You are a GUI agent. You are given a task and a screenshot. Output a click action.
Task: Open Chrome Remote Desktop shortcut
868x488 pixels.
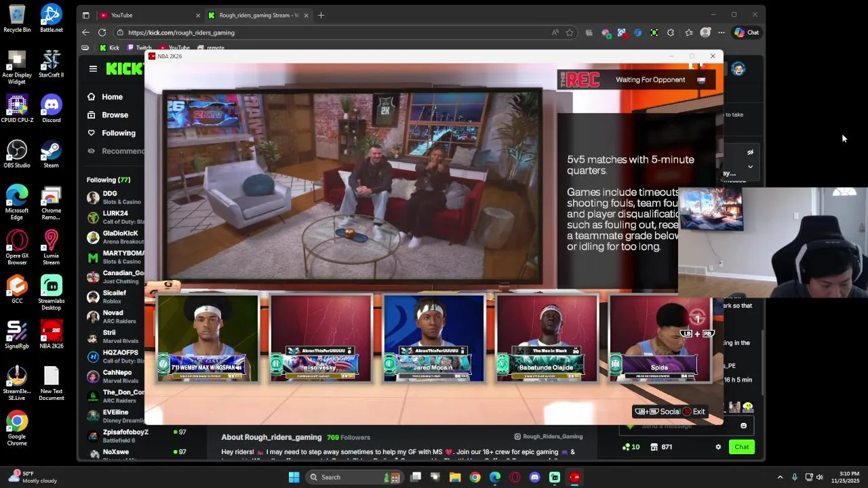pyautogui.click(x=51, y=203)
